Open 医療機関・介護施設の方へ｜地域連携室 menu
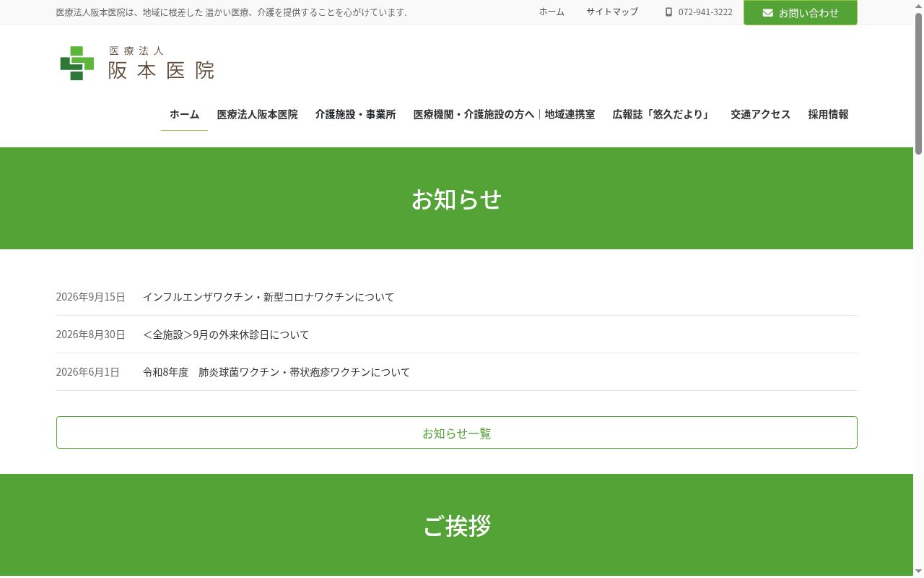Screen dimensions: 924x578 pos(504,114)
